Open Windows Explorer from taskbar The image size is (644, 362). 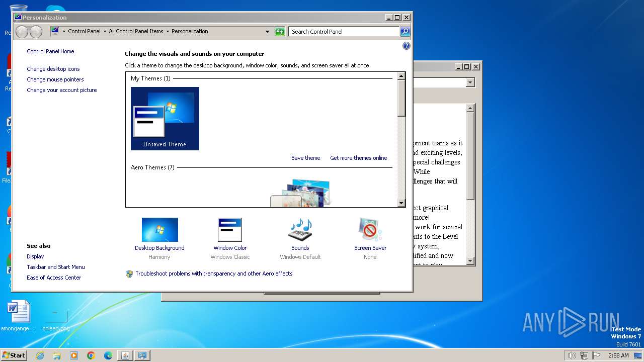point(57,355)
